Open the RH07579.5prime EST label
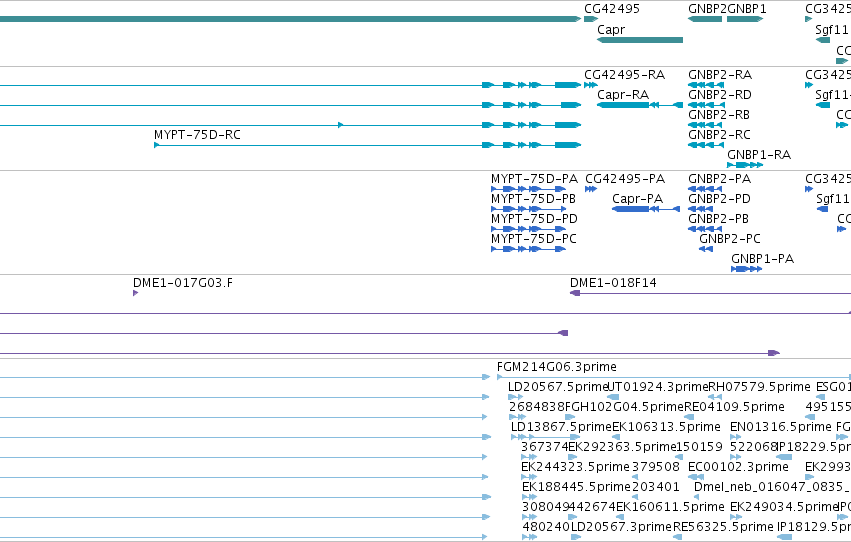This screenshot has height=542, width=851. [759, 387]
